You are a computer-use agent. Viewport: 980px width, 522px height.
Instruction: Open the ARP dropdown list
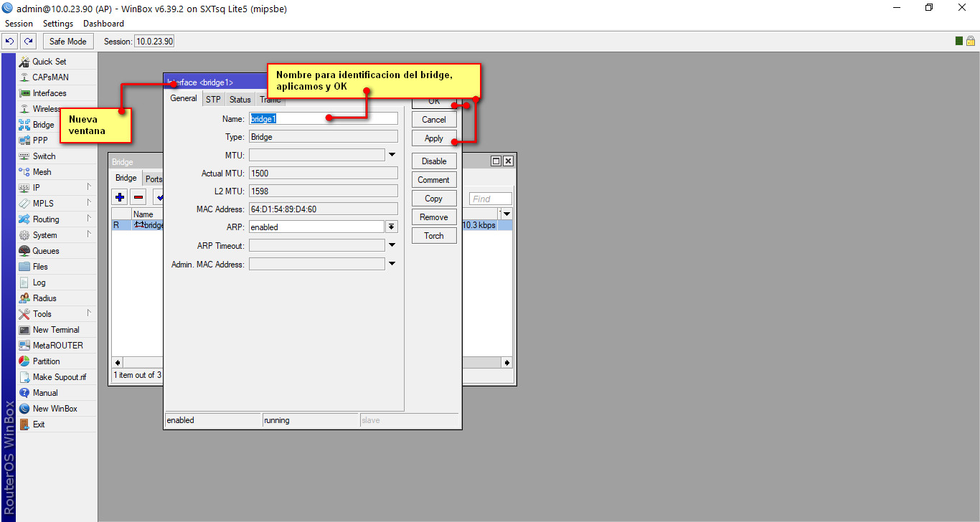click(392, 227)
